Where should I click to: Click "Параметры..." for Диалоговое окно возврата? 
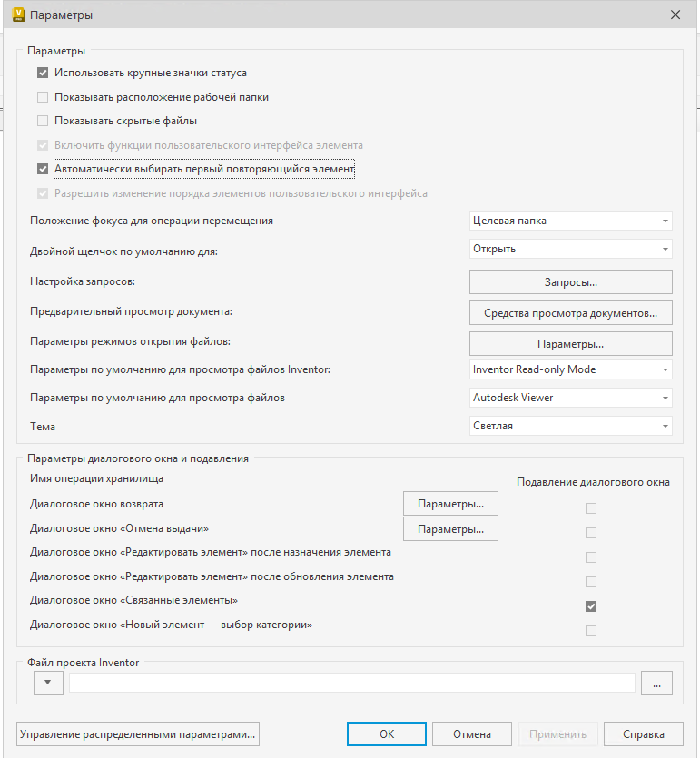450,503
